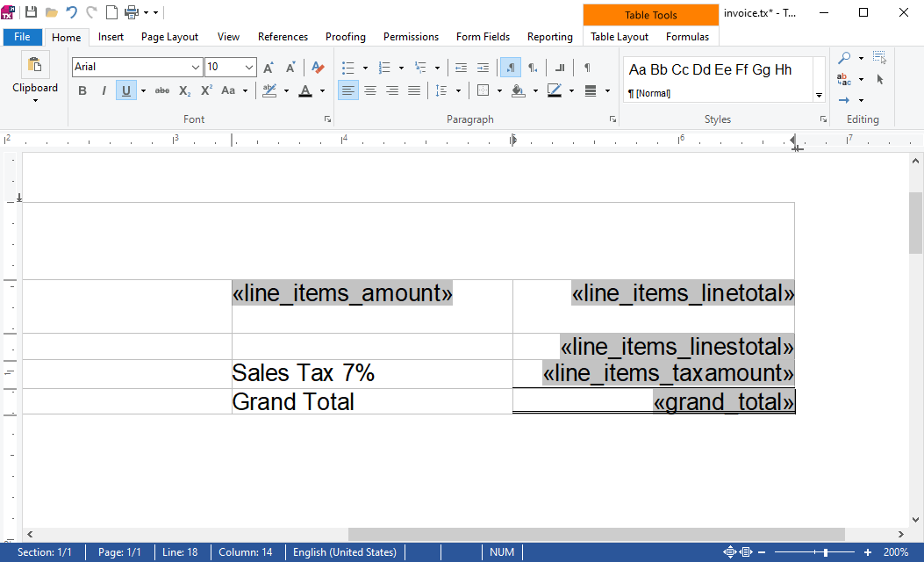Justify the paragraph text
Viewport: 924px width, 562px height.
coord(414,90)
